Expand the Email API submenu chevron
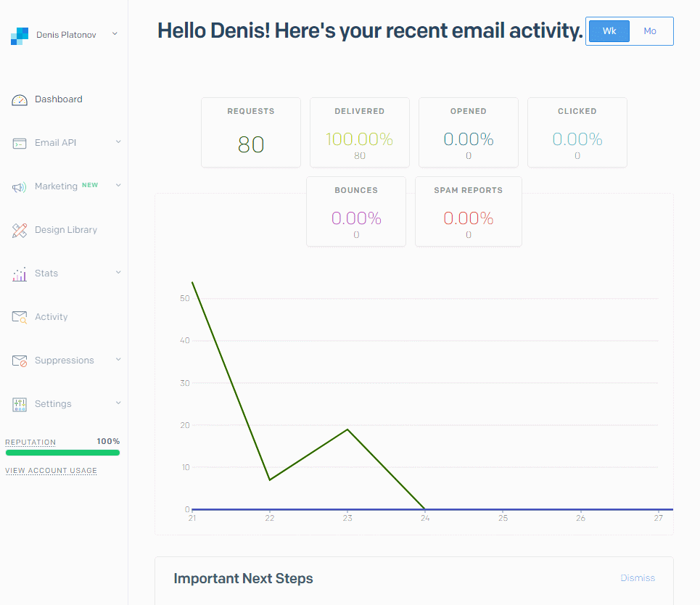Image resolution: width=700 pixels, height=605 pixels. [118, 142]
